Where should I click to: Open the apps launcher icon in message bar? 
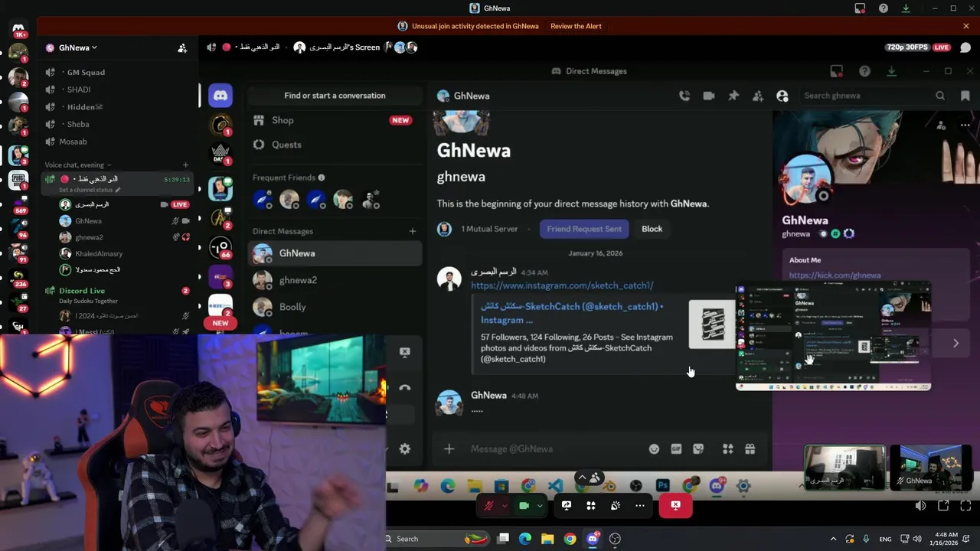pyautogui.click(x=728, y=449)
